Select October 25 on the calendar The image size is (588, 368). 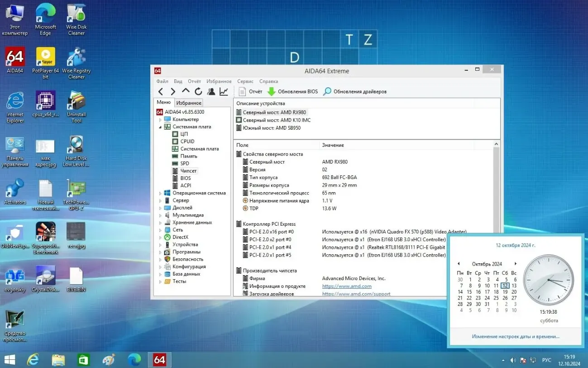click(496, 298)
